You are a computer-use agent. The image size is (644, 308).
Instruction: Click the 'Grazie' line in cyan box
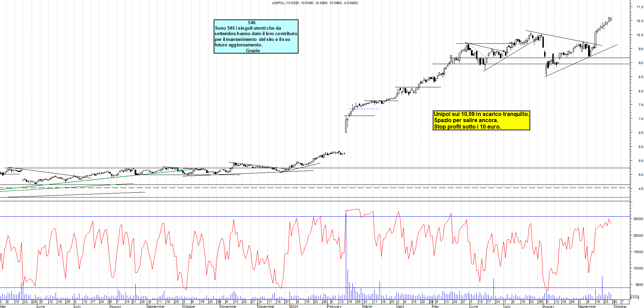click(x=253, y=50)
